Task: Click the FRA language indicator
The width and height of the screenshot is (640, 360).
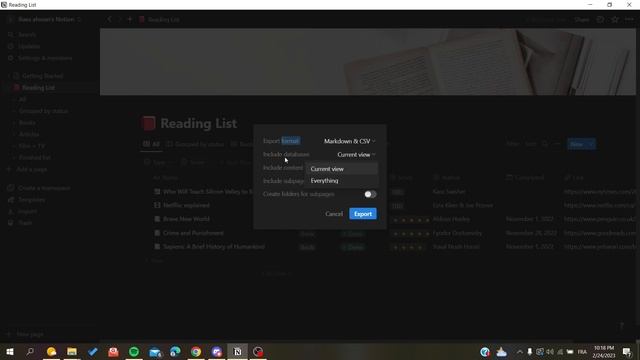Action: (582, 351)
